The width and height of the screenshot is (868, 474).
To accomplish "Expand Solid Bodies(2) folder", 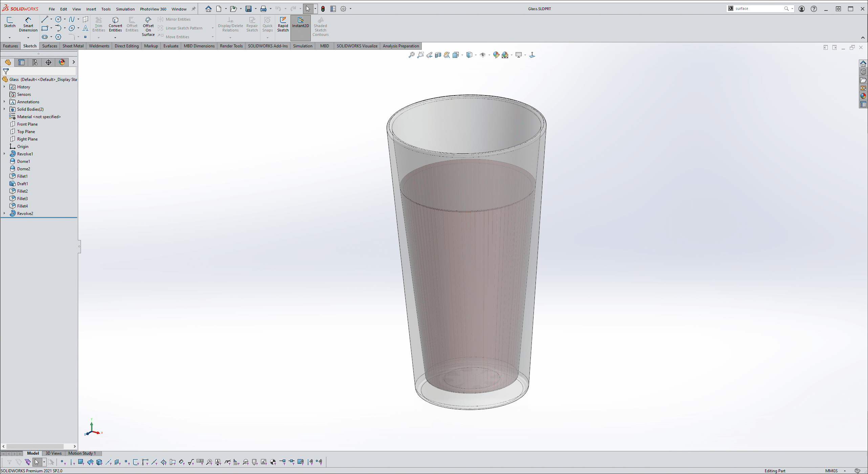I will tap(4, 109).
